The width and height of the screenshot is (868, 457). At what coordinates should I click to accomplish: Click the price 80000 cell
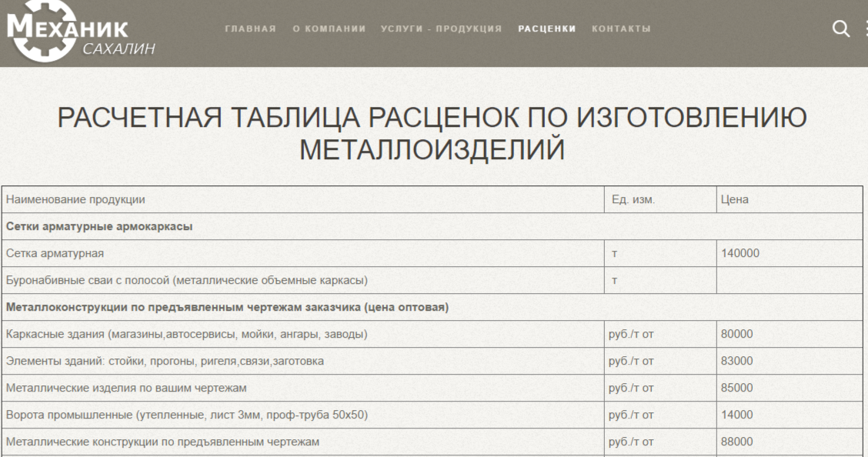[790, 334]
